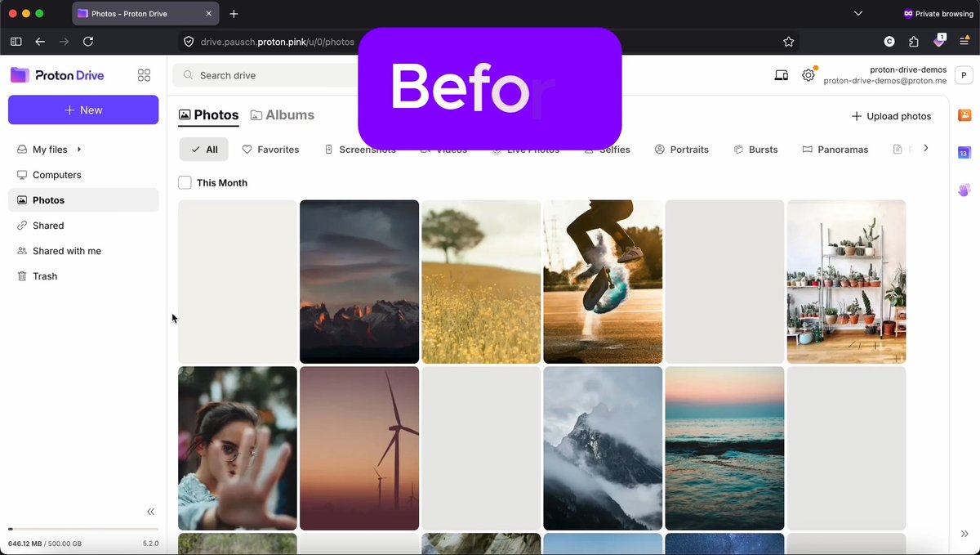Open the Proton Pass extension with badge
980x555 pixels.
tap(939, 41)
